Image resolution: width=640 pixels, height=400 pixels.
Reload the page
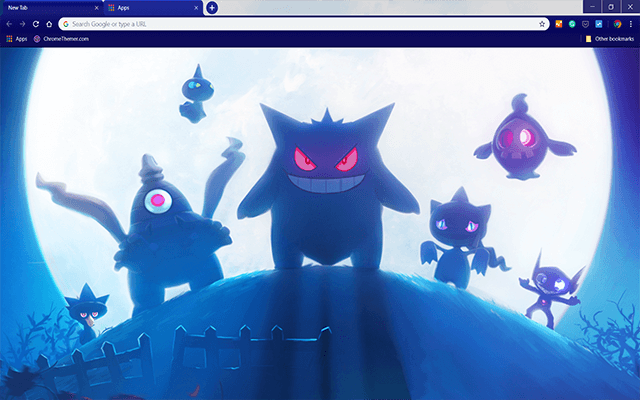[36, 24]
